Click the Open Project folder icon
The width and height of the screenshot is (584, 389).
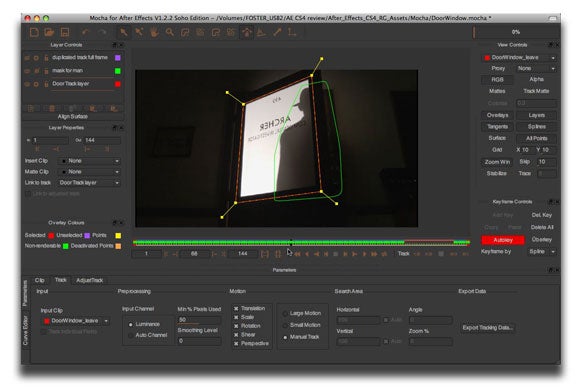coord(49,32)
